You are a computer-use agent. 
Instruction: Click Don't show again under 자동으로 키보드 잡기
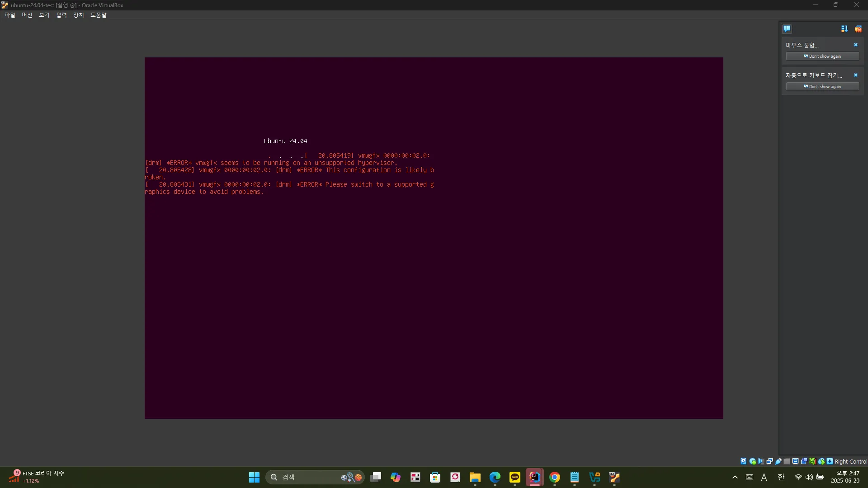coord(822,87)
